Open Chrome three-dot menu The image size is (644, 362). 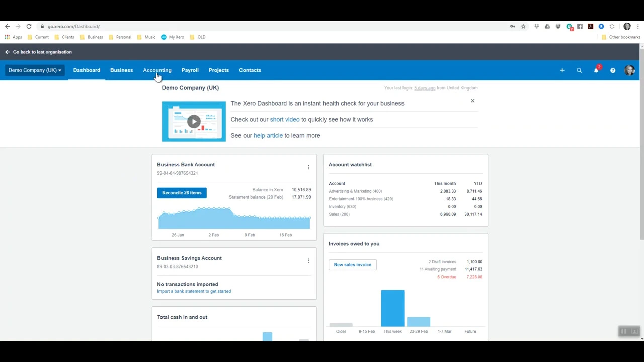point(637,26)
